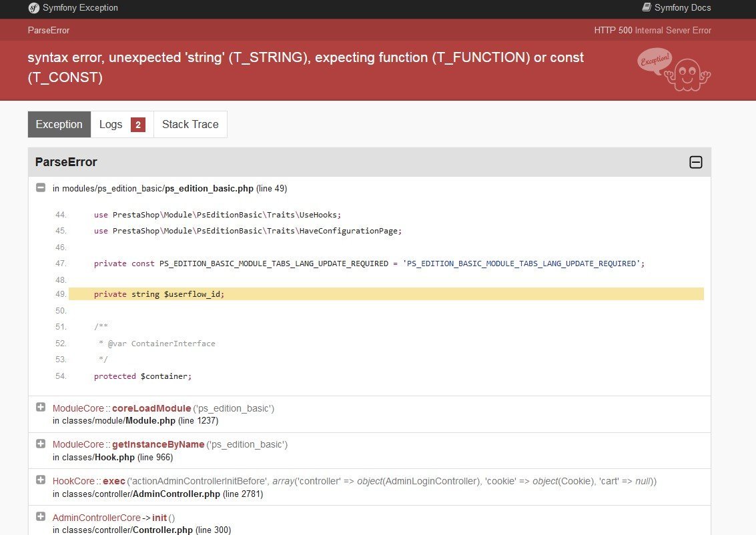Expand the AdminControllerCore init trace entry
756x535 pixels.
[x=41, y=517]
